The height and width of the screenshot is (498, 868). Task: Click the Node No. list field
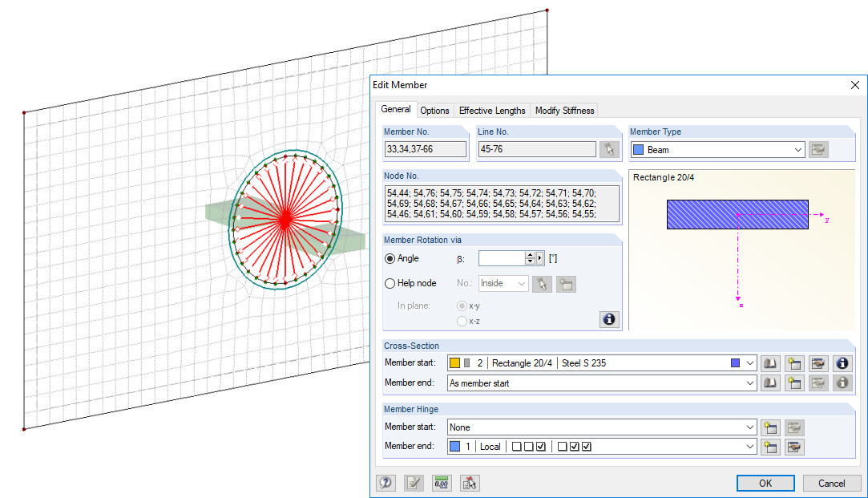pos(502,204)
